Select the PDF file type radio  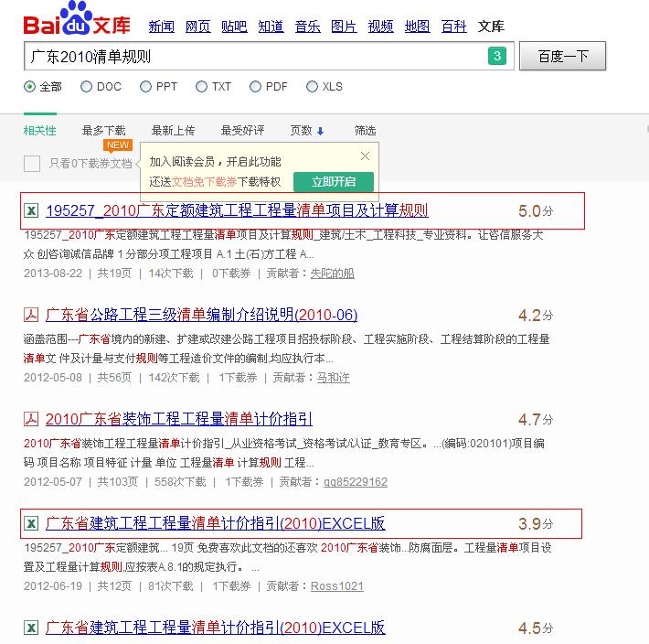pyautogui.click(x=255, y=87)
